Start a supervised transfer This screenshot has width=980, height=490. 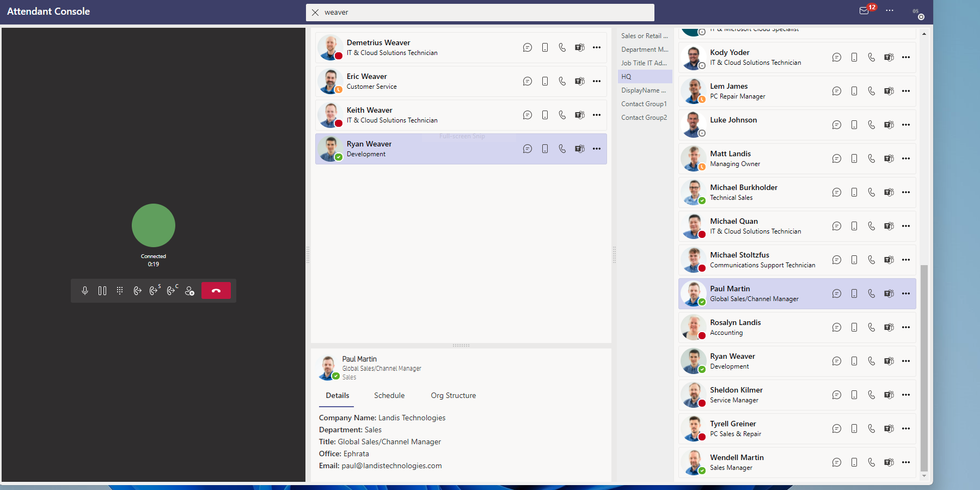coord(155,290)
